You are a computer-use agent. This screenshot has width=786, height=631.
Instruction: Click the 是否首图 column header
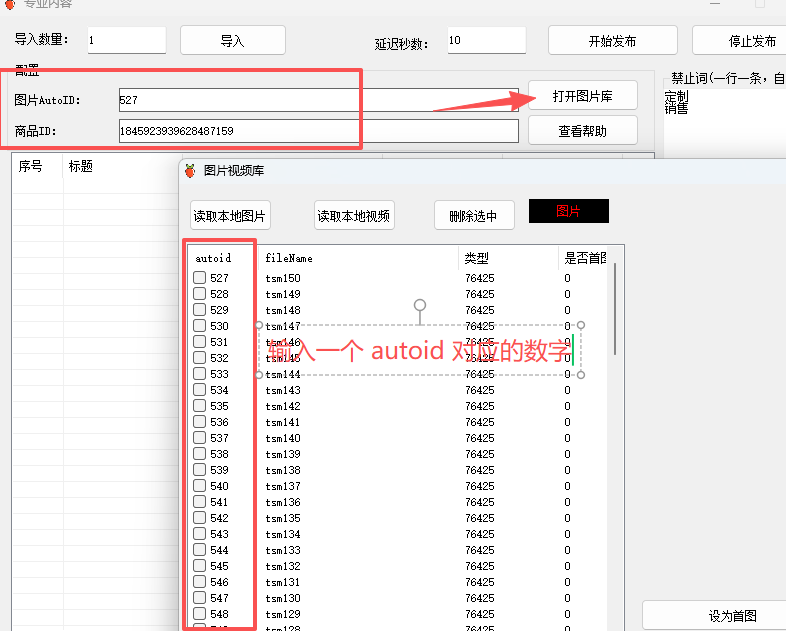pos(583,258)
